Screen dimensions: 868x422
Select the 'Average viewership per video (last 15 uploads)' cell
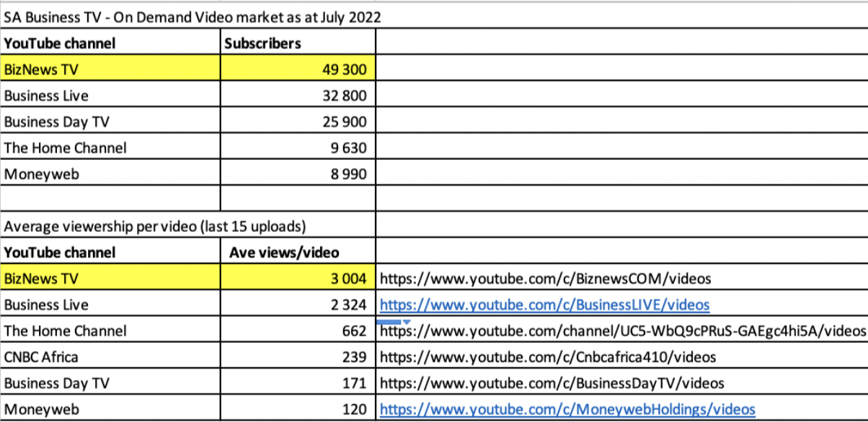(155, 227)
